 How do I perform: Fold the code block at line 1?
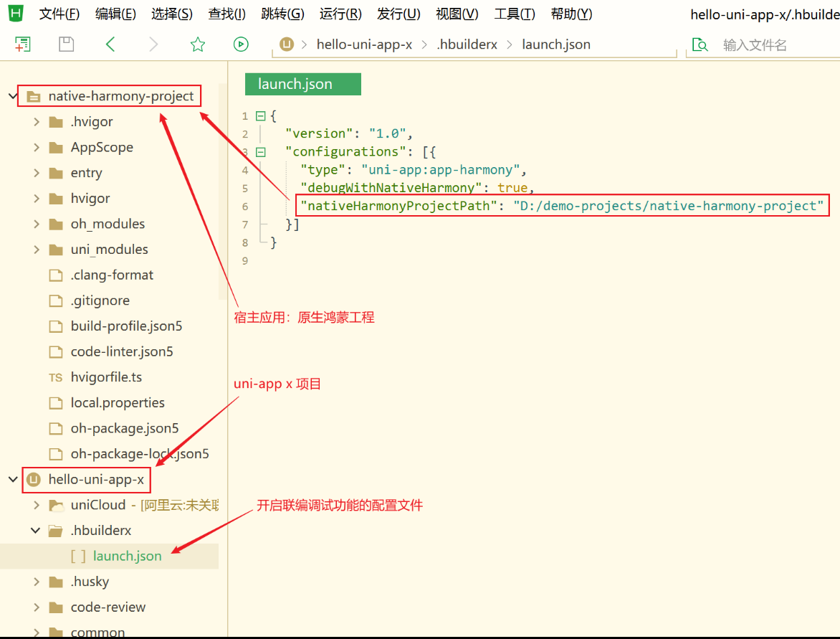[261, 115]
